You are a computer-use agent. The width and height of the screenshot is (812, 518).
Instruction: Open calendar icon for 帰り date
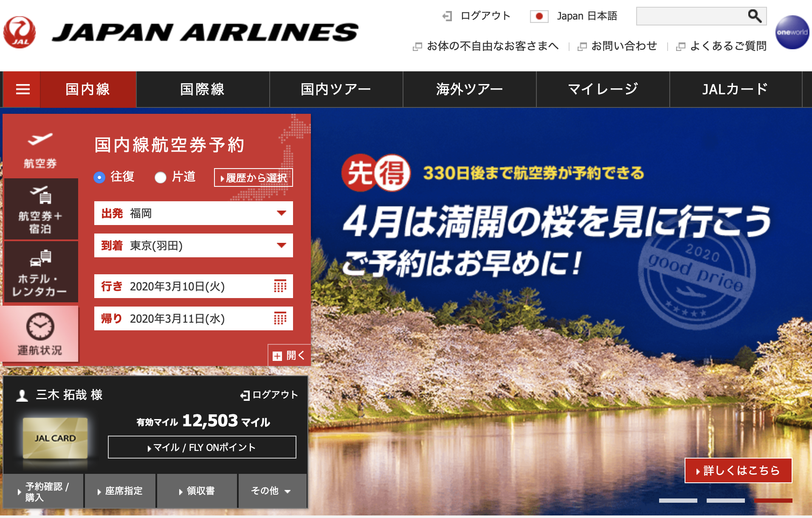click(x=280, y=318)
